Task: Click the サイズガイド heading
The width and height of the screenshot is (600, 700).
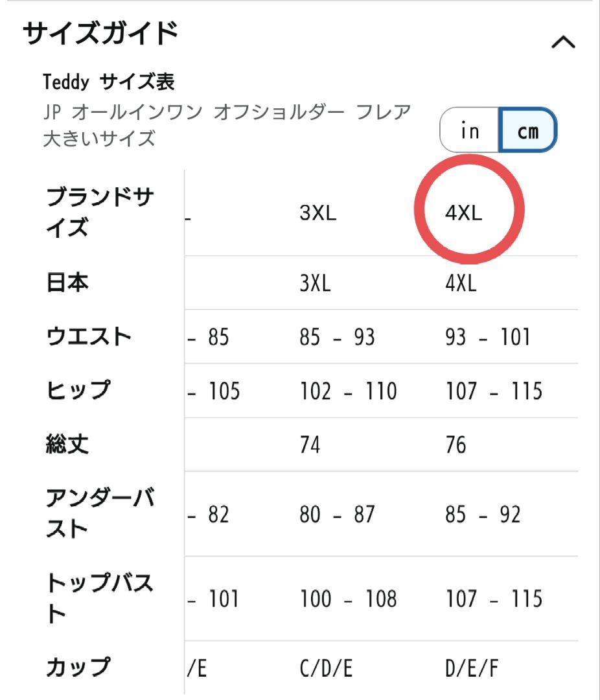Action: click(x=100, y=34)
